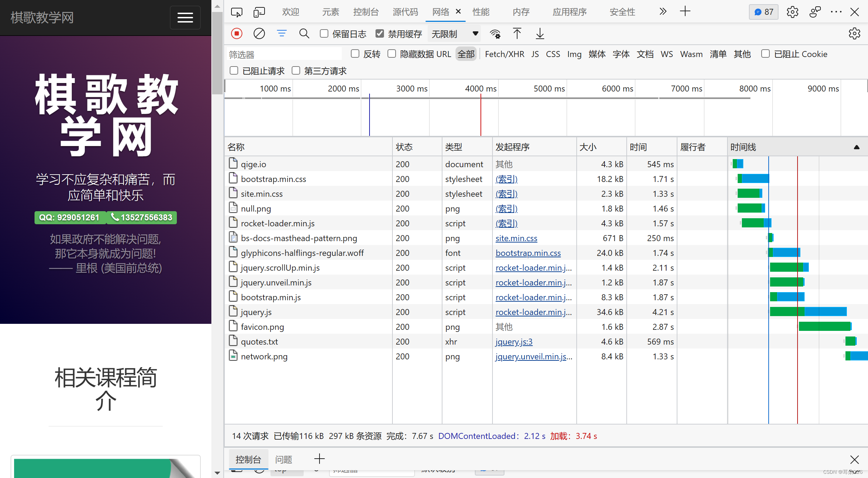Screen dimensions: 868x478
Task: Click the inspect element picker icon
Action: coord(236,12)
